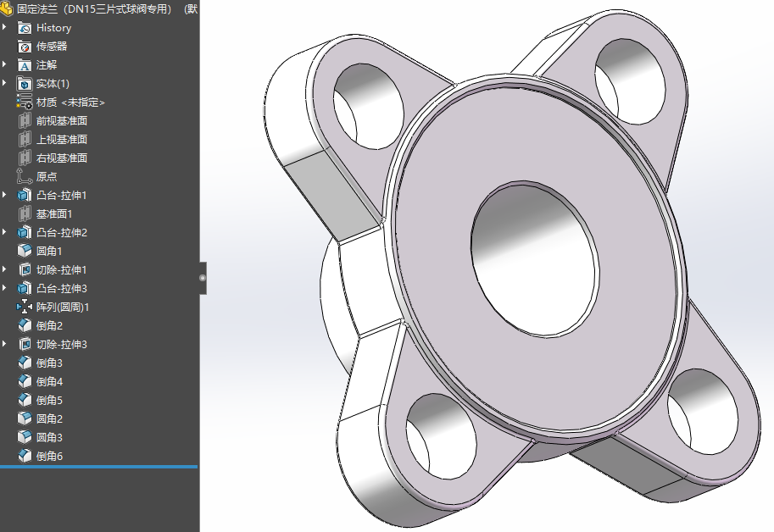Click the 传感器 sensor folder icon
This screenshot has height=532, width=774.
point(25,47)
